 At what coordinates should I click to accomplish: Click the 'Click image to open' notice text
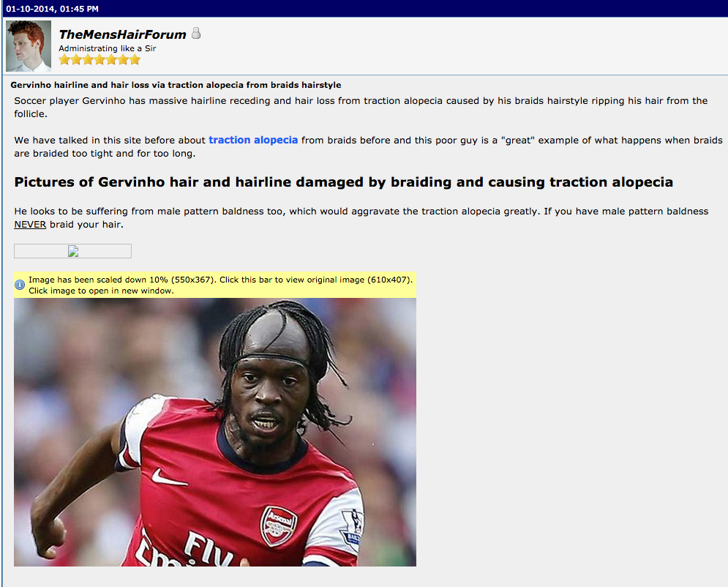point(101,291)
